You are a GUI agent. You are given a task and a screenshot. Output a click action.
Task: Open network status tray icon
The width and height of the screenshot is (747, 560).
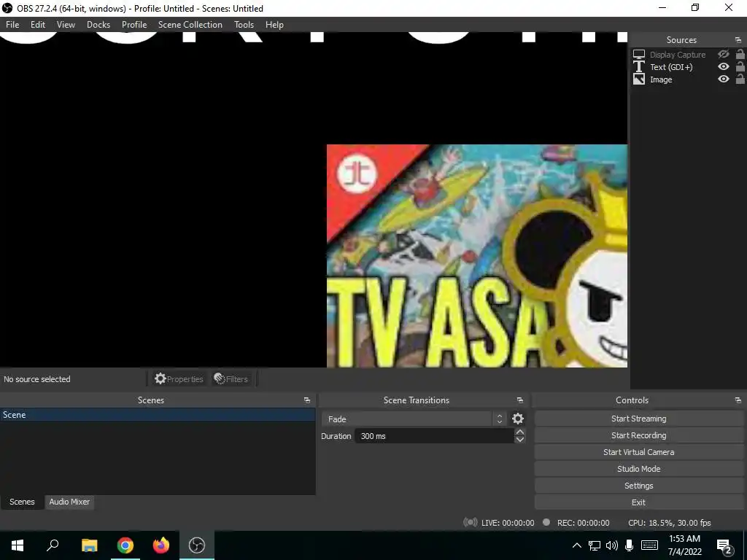tap(594, 545)
